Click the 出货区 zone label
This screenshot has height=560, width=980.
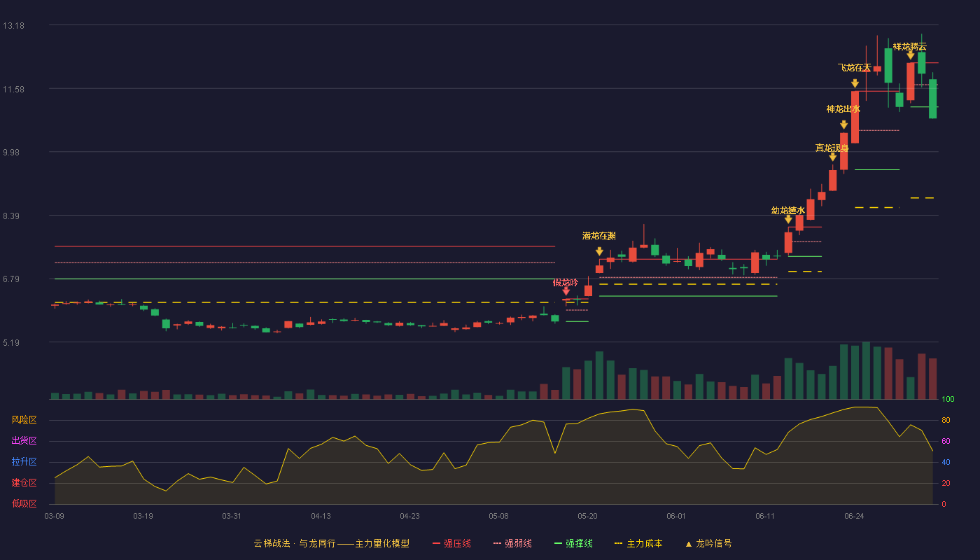[x=24, y=441]
